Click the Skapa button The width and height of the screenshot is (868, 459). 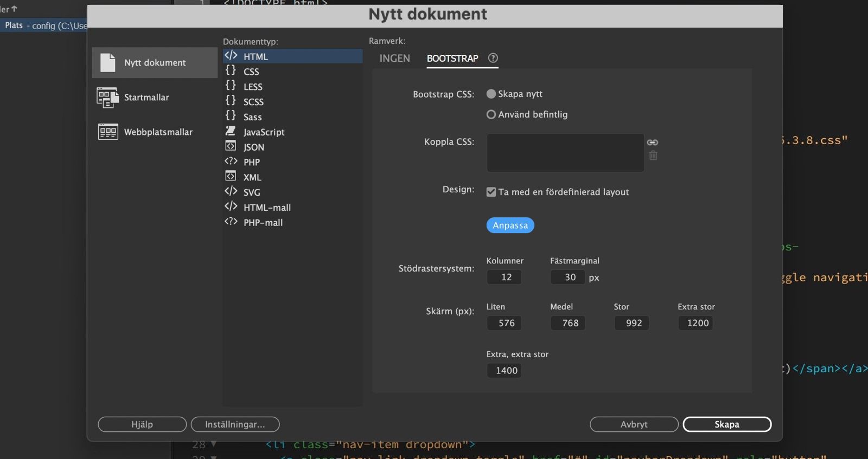click(727, 424)
